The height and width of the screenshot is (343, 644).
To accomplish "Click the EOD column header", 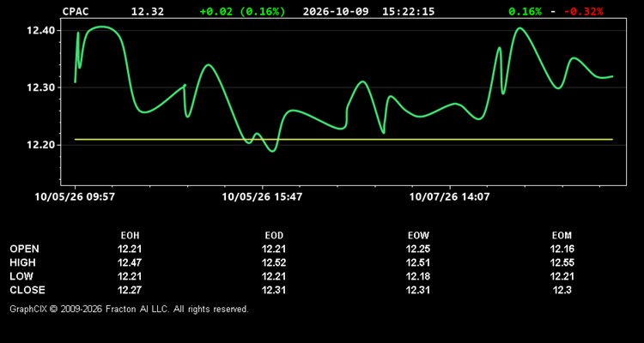I will click(x=274, y=236).
